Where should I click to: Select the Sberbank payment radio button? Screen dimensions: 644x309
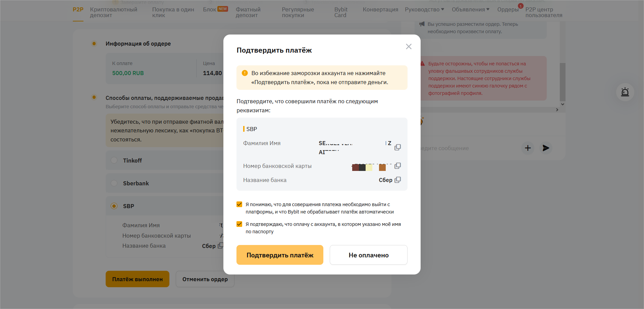114,183
